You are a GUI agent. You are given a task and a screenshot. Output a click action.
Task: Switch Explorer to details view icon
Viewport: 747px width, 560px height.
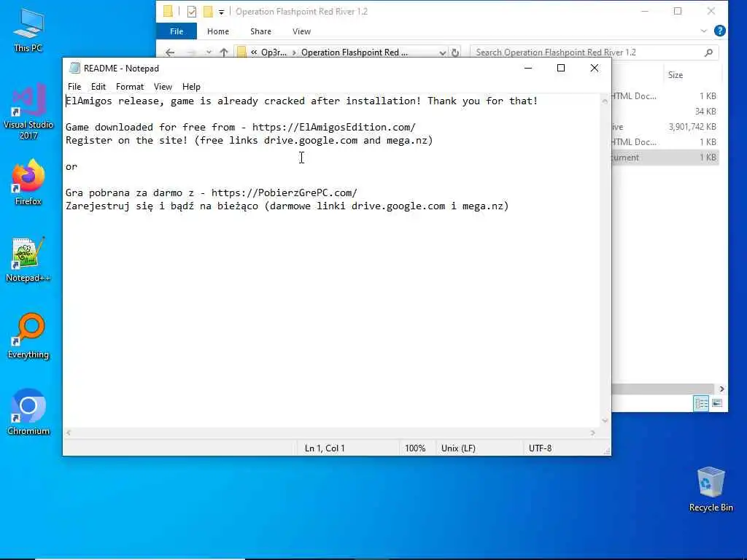[701, 403]
